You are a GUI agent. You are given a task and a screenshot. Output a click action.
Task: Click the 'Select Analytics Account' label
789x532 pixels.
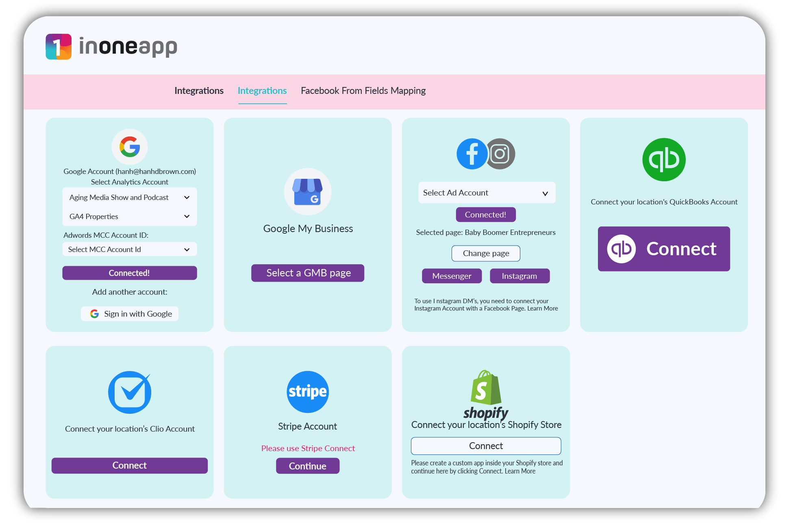pos(130,182)
